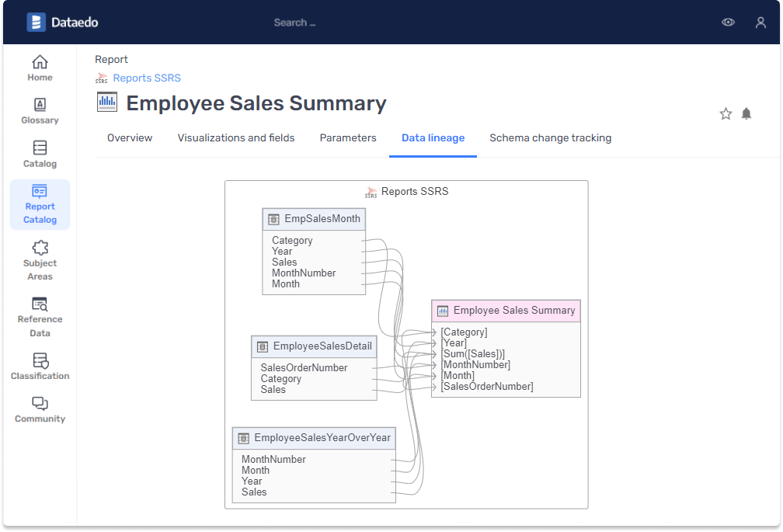
Task: Star the report as favorite
Action: coord(726,114)
